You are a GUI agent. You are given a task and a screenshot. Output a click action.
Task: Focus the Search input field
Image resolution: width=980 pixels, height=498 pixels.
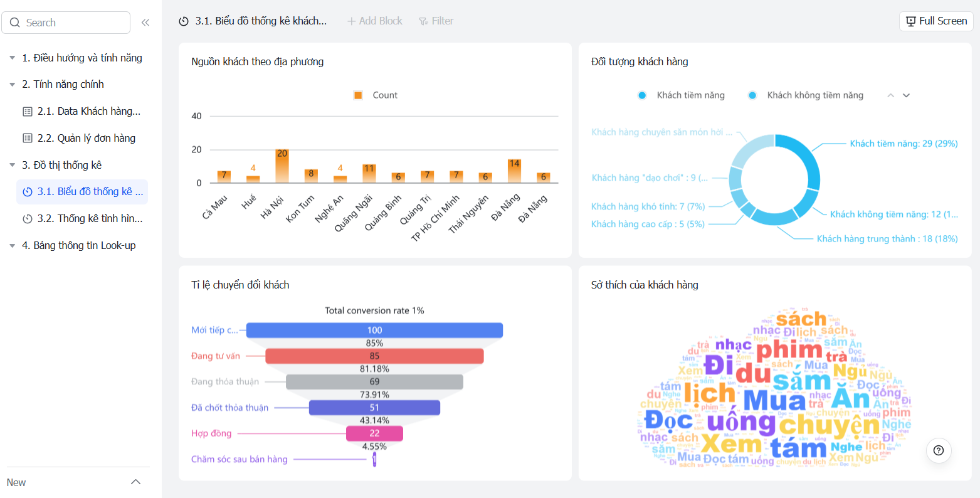click(66, 23)
